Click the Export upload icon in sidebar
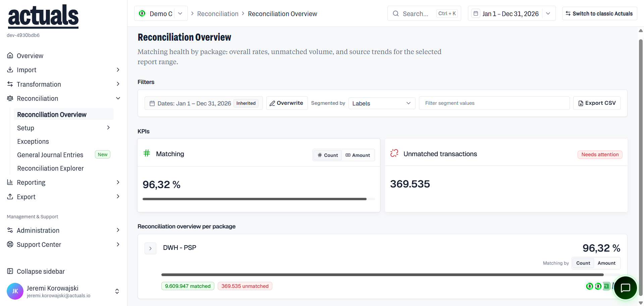 [10, 196]
